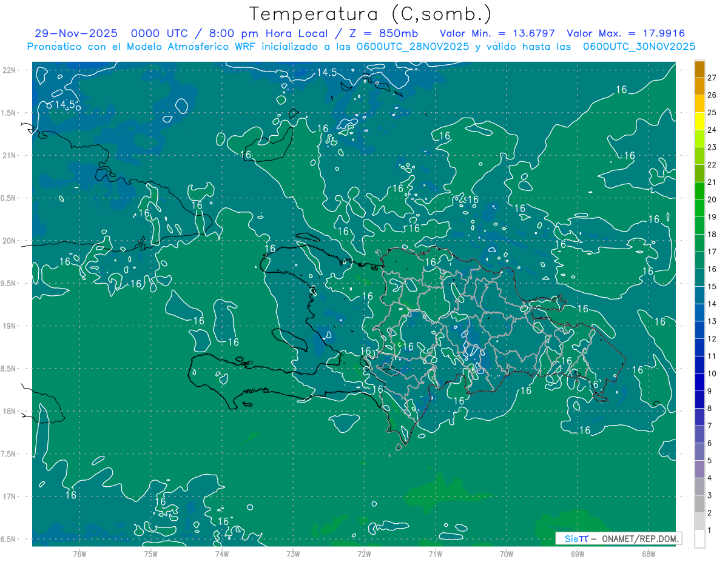
Task: Click the legend value 4
Action: click(710, 478)
